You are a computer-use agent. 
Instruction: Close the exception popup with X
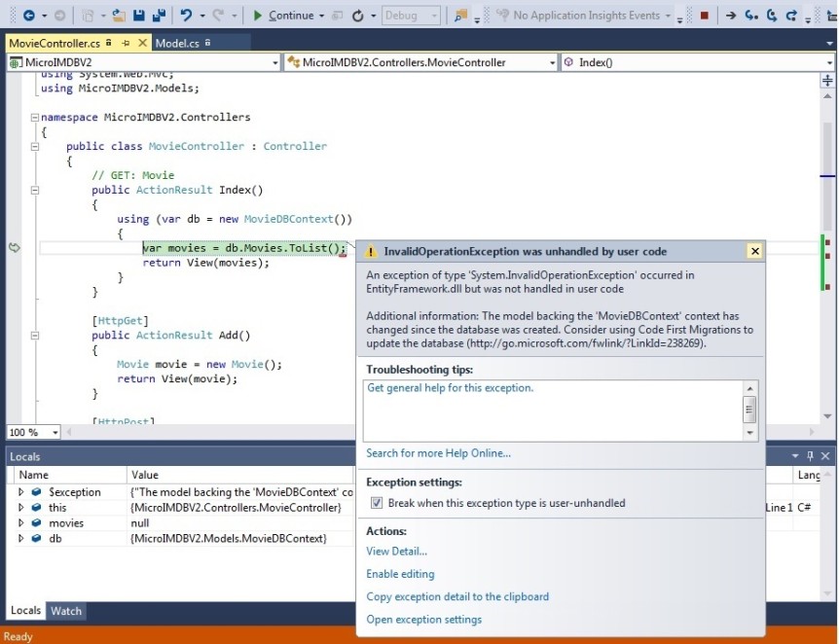(754, 251)
